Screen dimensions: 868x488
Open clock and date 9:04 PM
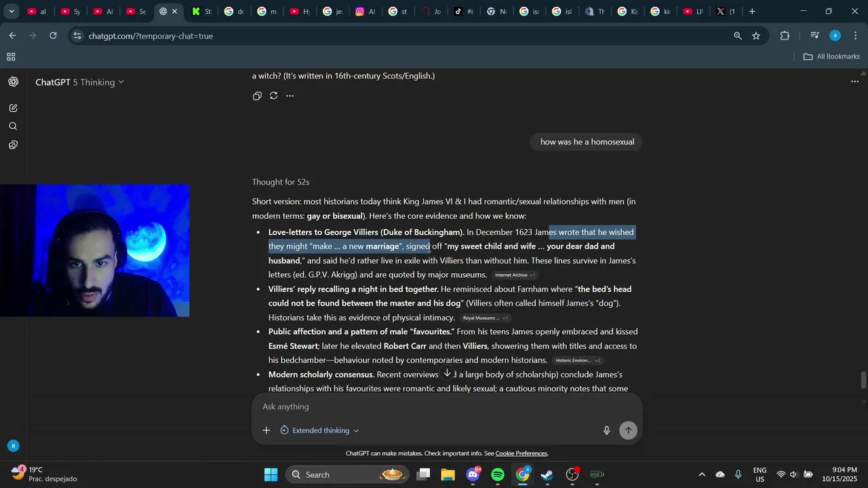(838, 474)
